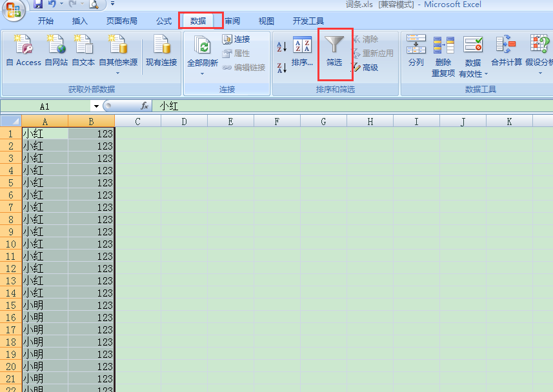Select column B header
Screen dimensions: 553x392
(92, 122)
